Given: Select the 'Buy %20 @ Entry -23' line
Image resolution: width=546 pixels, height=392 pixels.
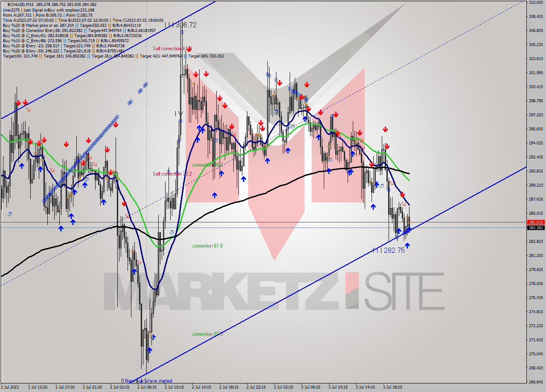Looking at the screenshot, I should click(63, 46).
